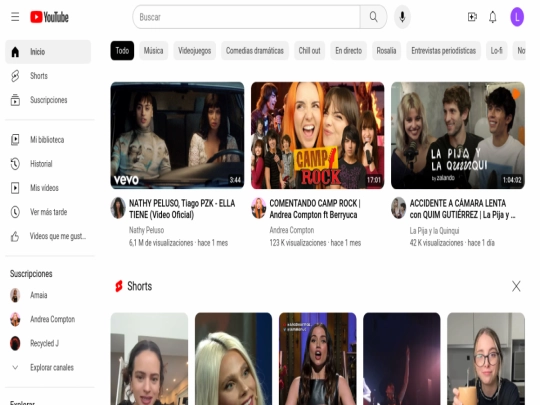Screen dimensions: 540x405
Task: Click the red Shorts section logo
Action: [x=119, y=286]
